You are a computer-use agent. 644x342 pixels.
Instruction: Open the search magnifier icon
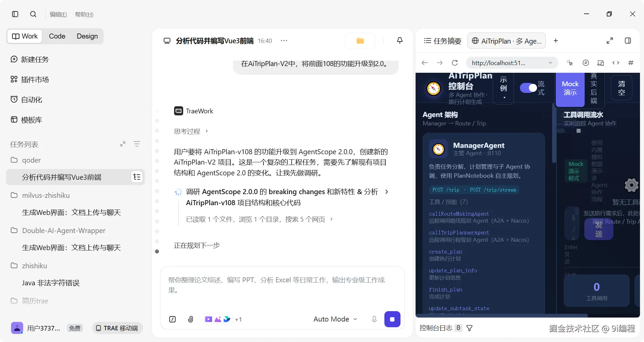click(33, 14)
